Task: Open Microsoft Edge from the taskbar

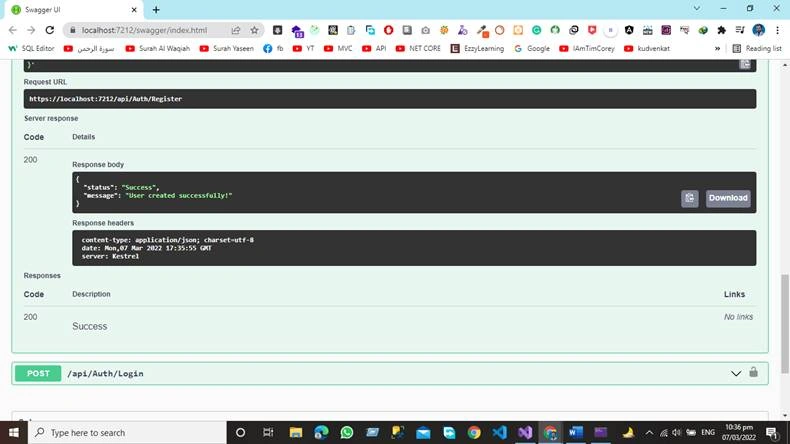Action: [x=321, y=432]
